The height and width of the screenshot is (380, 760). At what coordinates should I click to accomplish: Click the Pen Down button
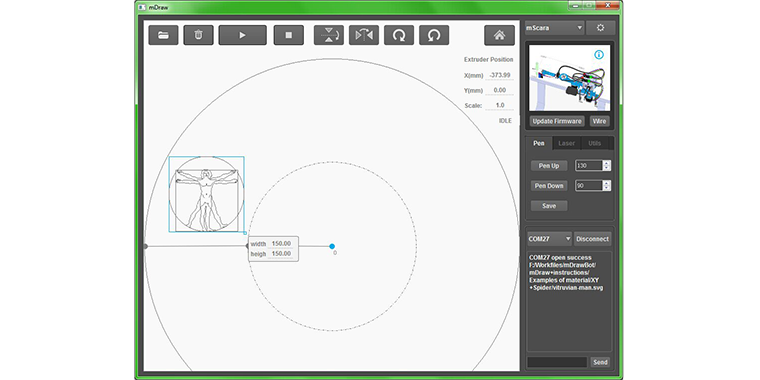[x=549, y=186]
